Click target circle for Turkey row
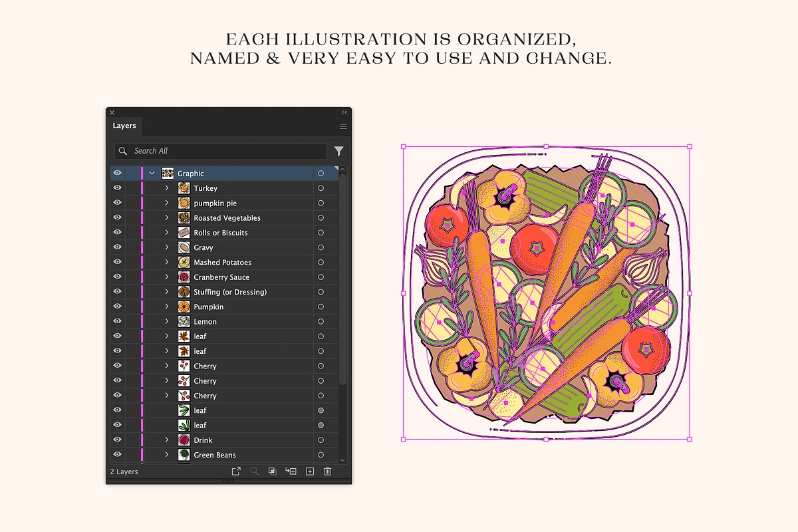This screenshot has width=798, height=532. pos(321,188)
